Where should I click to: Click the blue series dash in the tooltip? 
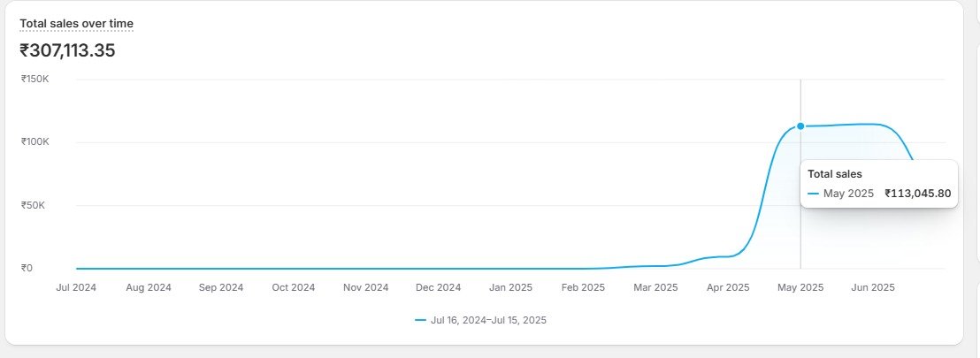point(813,194)
